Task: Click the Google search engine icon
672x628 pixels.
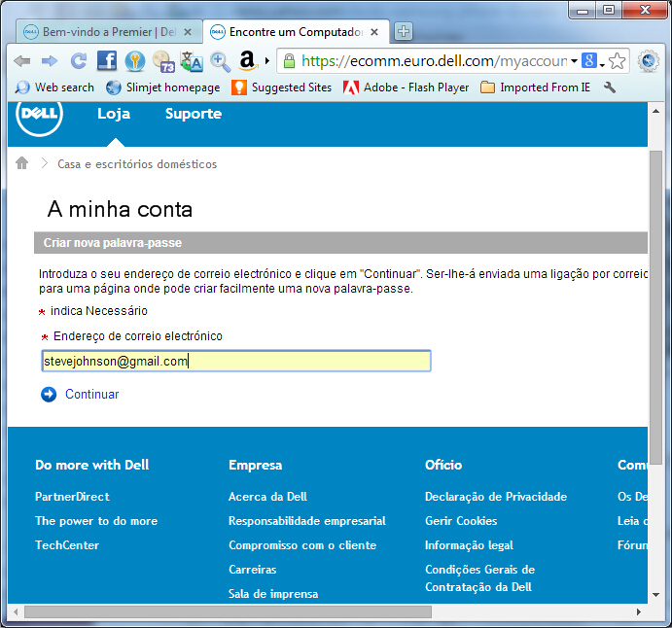Action: pyautogui.click(x=589, y=60)
